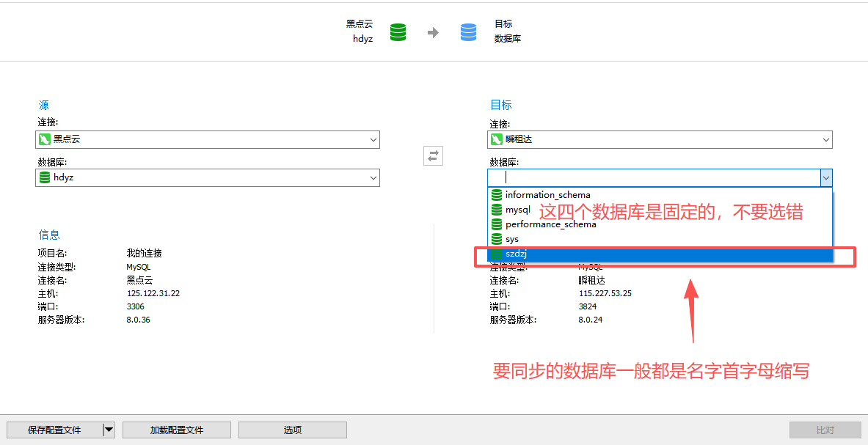Viewport: 868px width, 445px height.
Task: Click the 加载配置文件 button
Action: 177,430
